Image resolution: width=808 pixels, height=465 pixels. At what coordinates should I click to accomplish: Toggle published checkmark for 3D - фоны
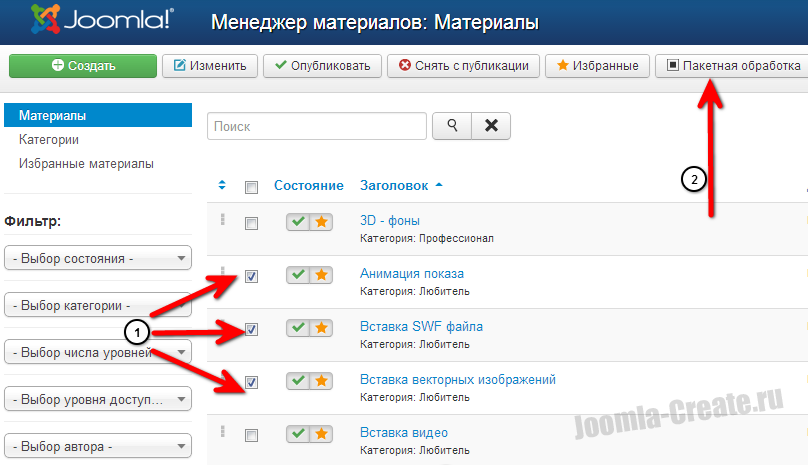pos(297,221)
